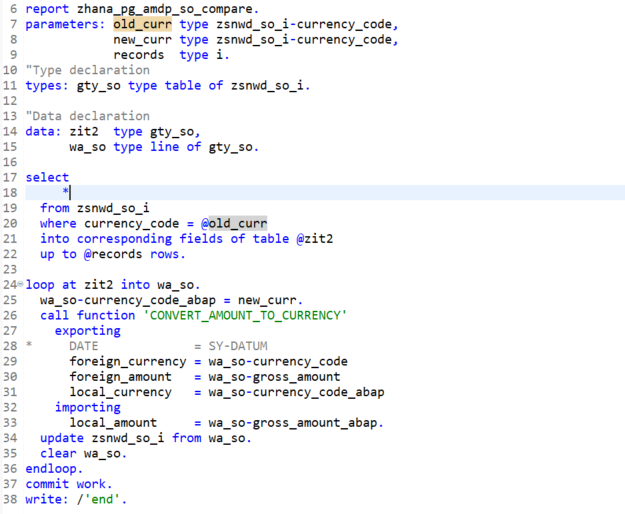Click the importing keyword on line 32

(x=88, y=407)
